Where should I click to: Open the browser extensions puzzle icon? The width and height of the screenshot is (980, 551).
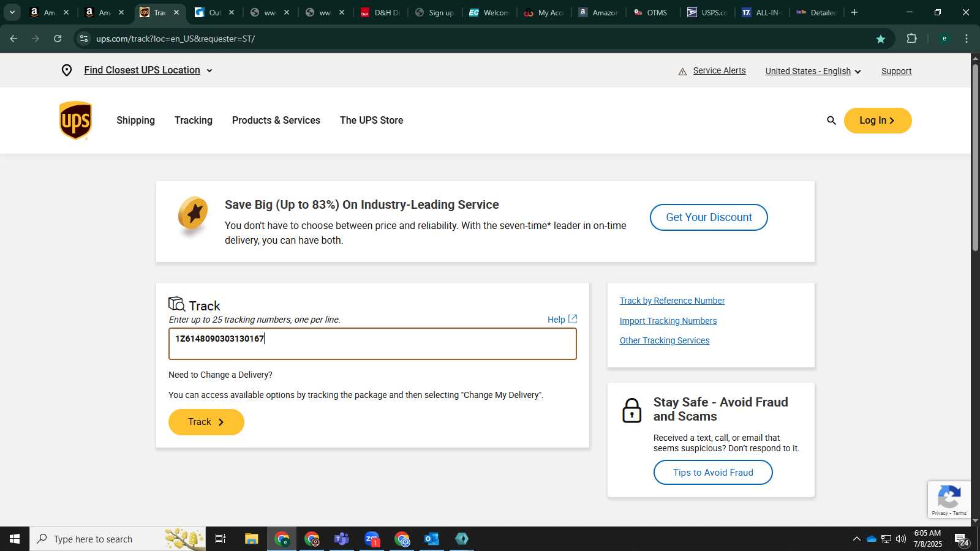[x=911, y=39]
